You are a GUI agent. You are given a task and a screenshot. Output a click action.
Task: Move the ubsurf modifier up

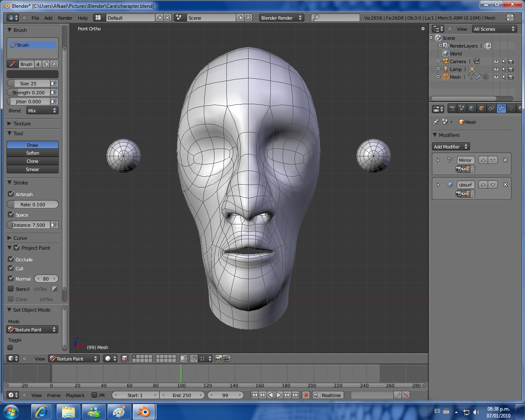pos(483,185)
